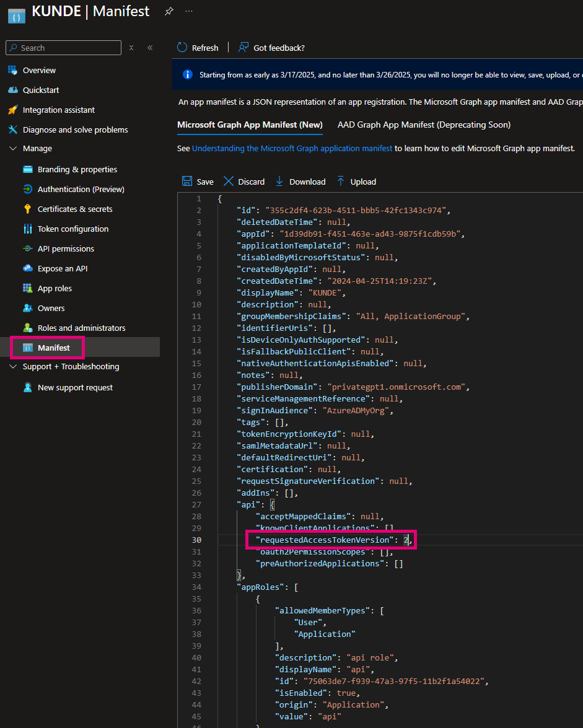The image size is (583, 728).
Task: Click the Save disk icon
Action: (x=186, y=182)
